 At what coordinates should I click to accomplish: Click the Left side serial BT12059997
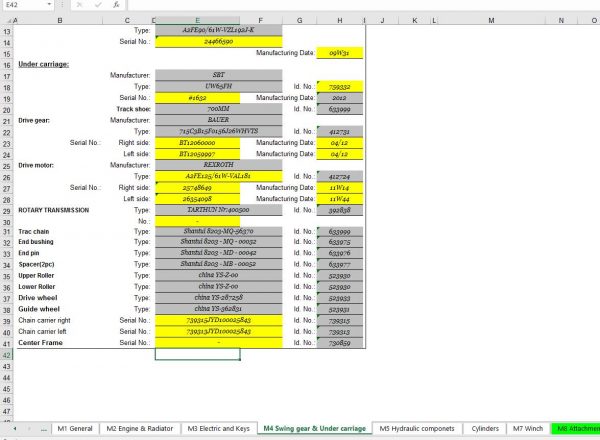point(197,154)
